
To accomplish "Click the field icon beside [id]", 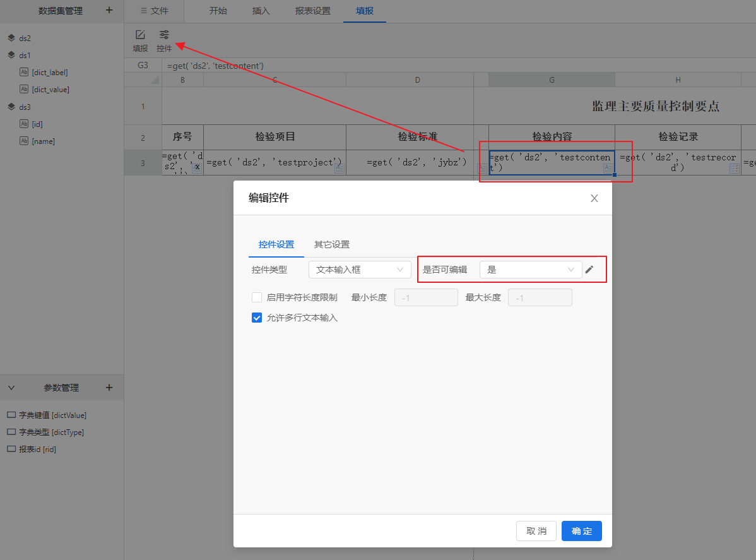I will (24, 124).
